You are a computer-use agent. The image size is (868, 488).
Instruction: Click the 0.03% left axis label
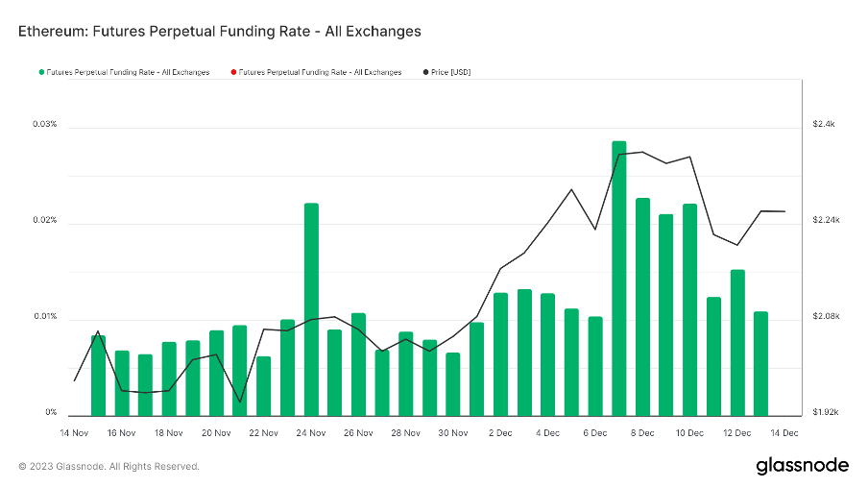point(44,125)
